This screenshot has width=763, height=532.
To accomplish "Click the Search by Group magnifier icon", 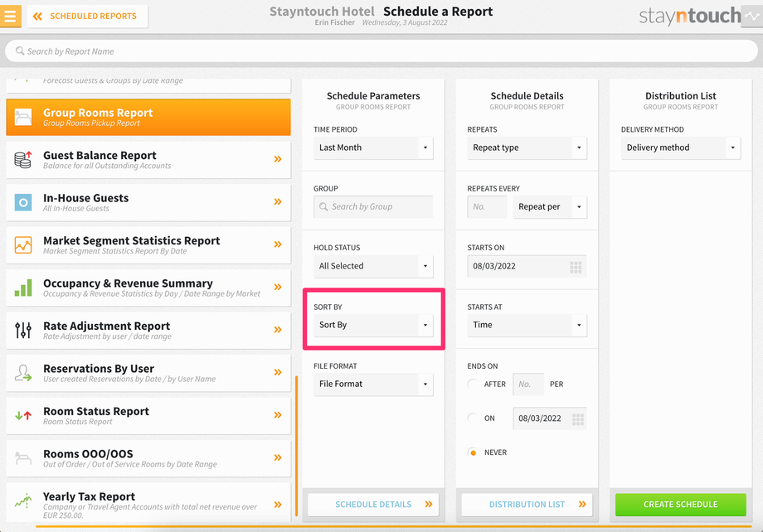I will [x=323, y=206].
